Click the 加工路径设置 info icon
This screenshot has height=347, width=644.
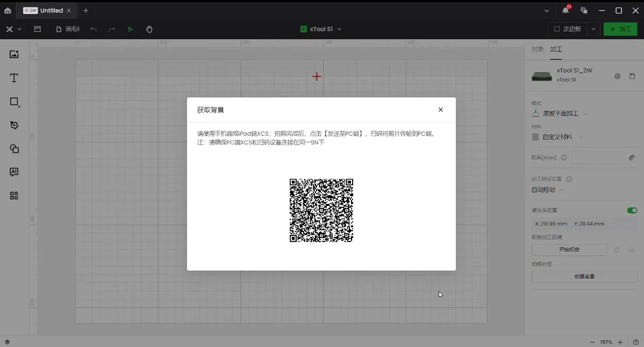pyautogui.click(x=569, y=179)
